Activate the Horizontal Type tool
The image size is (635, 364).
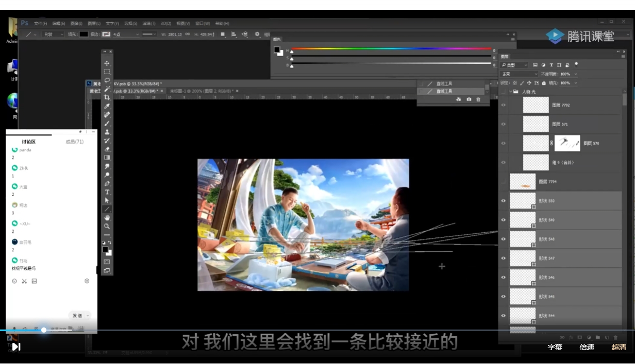click(107, 192)
